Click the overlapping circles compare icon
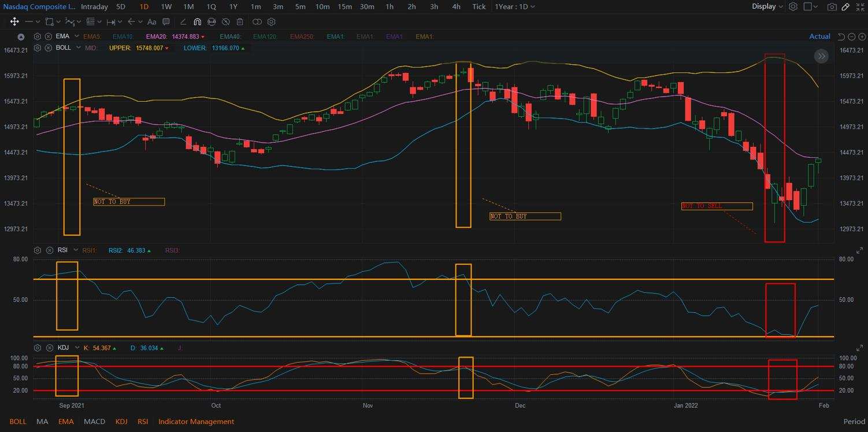Image resolution: width=868 pixels, height=432 pixels. pyautogui.click(x=257, y=21)
